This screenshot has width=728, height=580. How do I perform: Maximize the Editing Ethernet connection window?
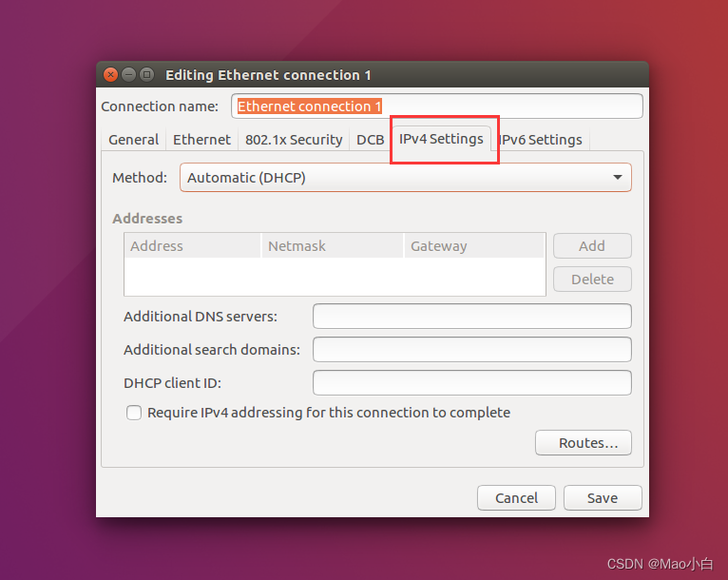pos(146,74)
